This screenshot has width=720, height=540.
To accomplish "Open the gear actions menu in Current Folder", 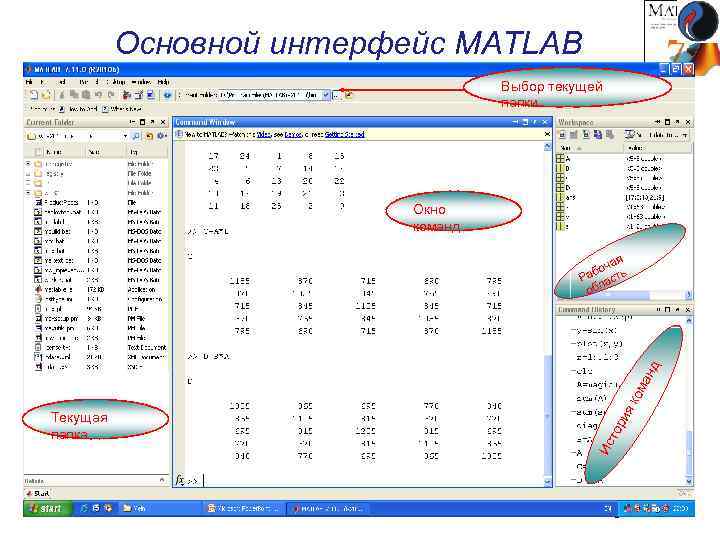I will pyautogui.click(x=161, y=136).
